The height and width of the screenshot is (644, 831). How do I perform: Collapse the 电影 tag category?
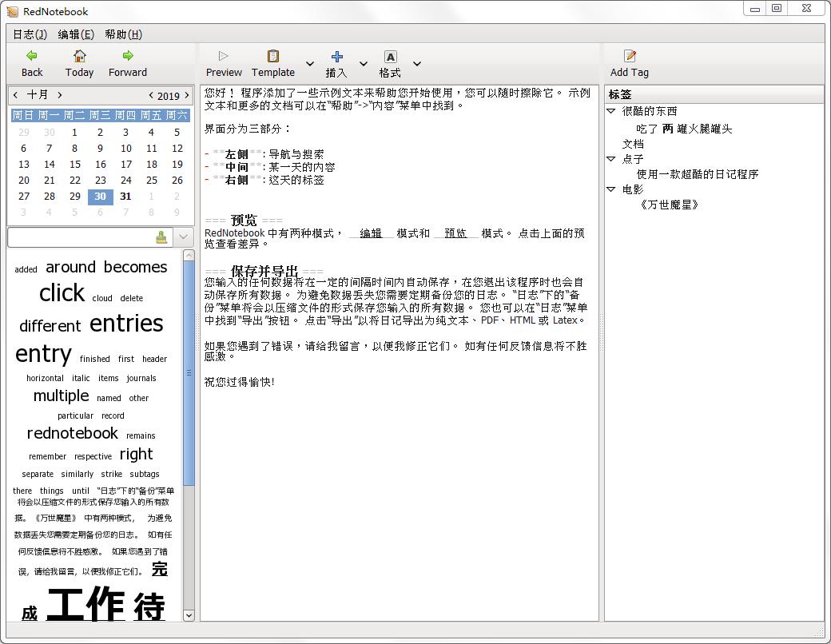pyautogui.click(x=611, y=189)
